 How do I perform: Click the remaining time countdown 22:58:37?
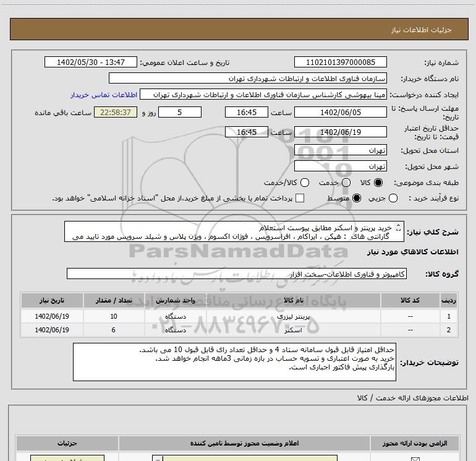(116, 112)
